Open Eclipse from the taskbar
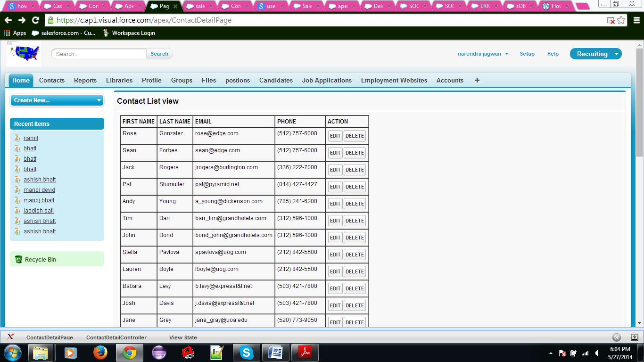The width and height of the screenshot is (644, 362). (159, 353)
